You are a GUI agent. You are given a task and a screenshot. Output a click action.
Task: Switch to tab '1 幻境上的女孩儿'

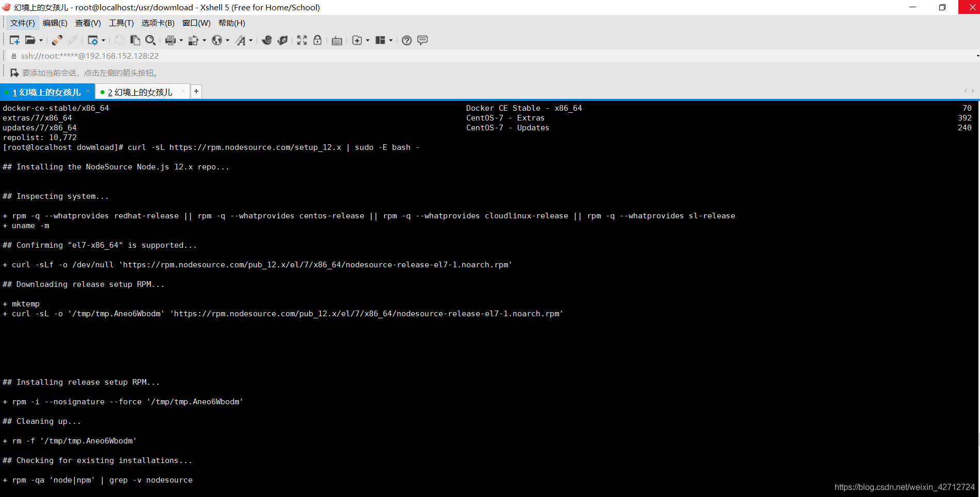tap(46, 92)
